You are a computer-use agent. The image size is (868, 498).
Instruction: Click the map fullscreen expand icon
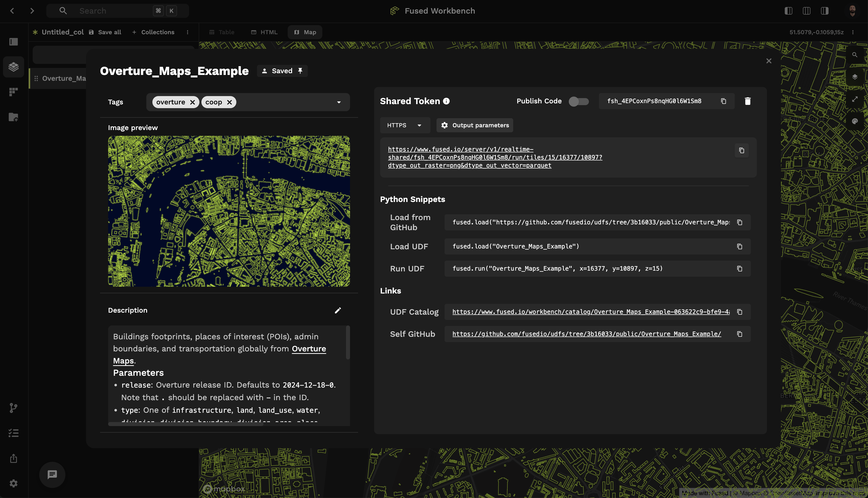[855, 99]
